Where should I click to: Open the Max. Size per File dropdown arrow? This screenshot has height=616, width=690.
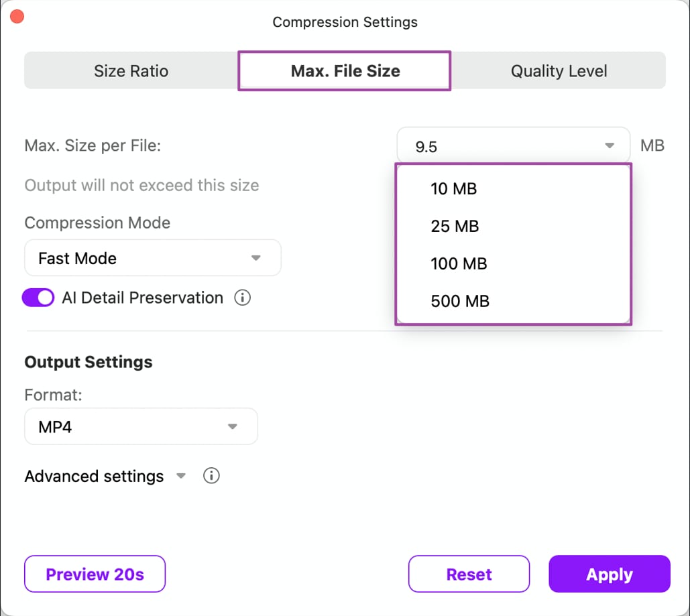(x=609, y=145)
